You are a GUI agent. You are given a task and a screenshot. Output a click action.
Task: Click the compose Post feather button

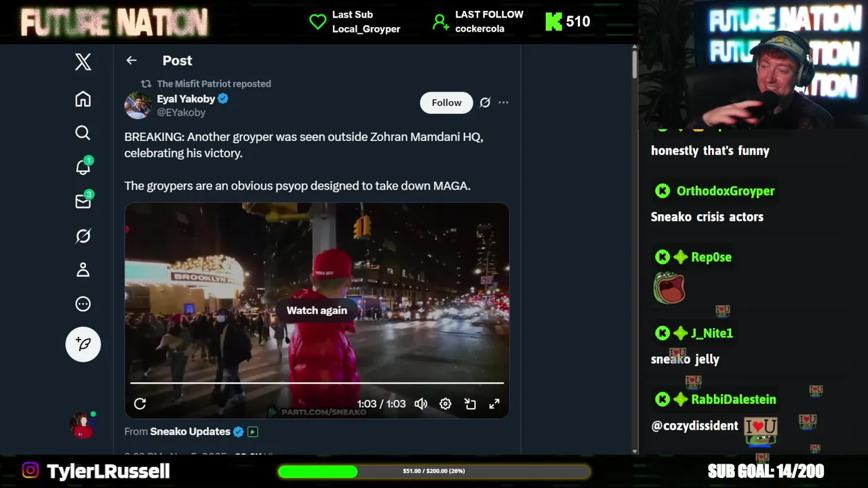point(83,344)
